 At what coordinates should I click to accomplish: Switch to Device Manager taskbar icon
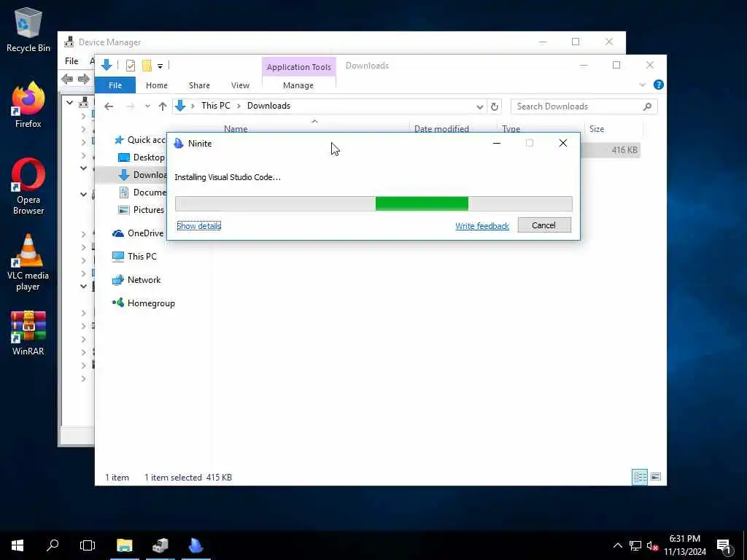160,545
